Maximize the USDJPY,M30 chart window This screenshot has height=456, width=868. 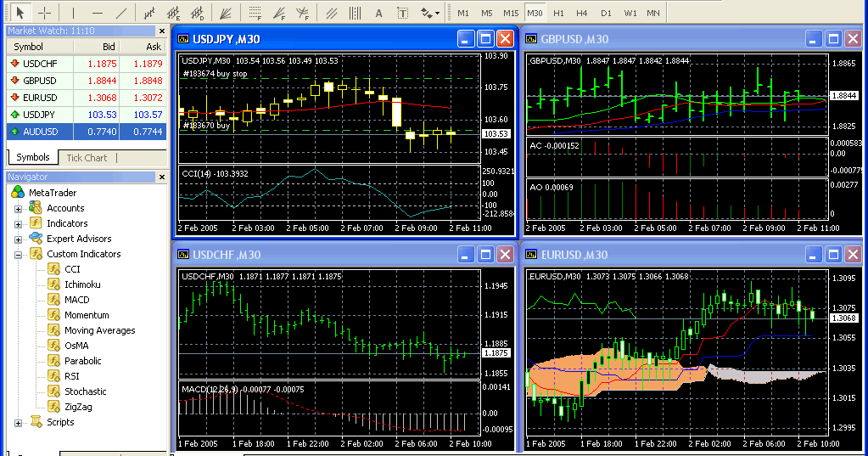485,39
